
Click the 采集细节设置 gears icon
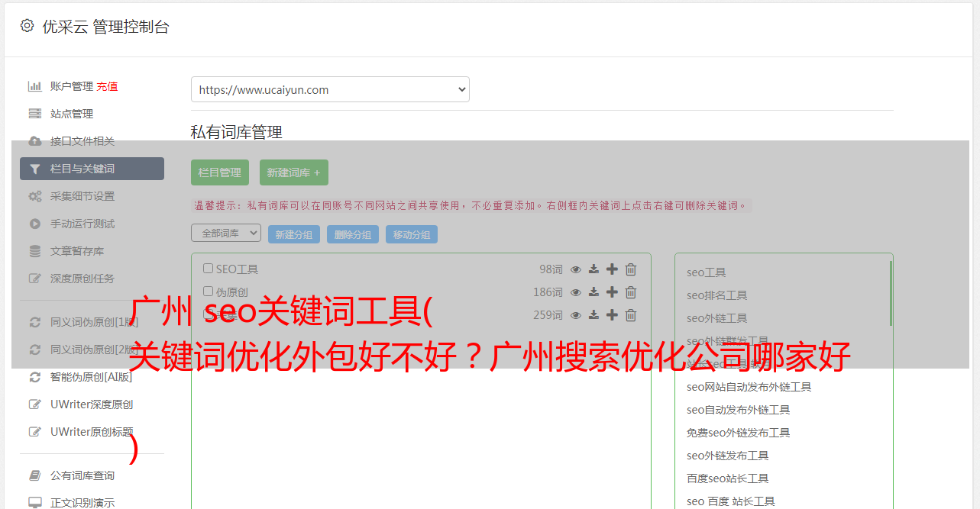pyautogui.click(x=35, y=196)
